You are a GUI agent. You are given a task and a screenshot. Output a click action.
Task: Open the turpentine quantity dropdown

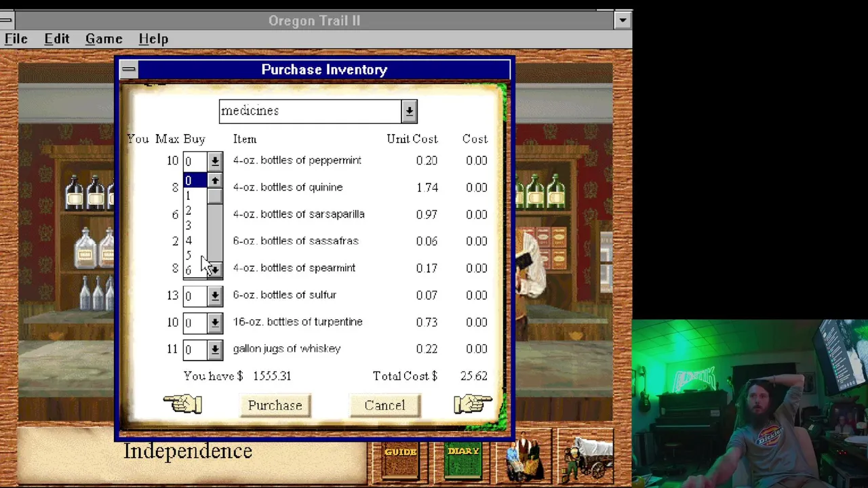pos(214,323)
